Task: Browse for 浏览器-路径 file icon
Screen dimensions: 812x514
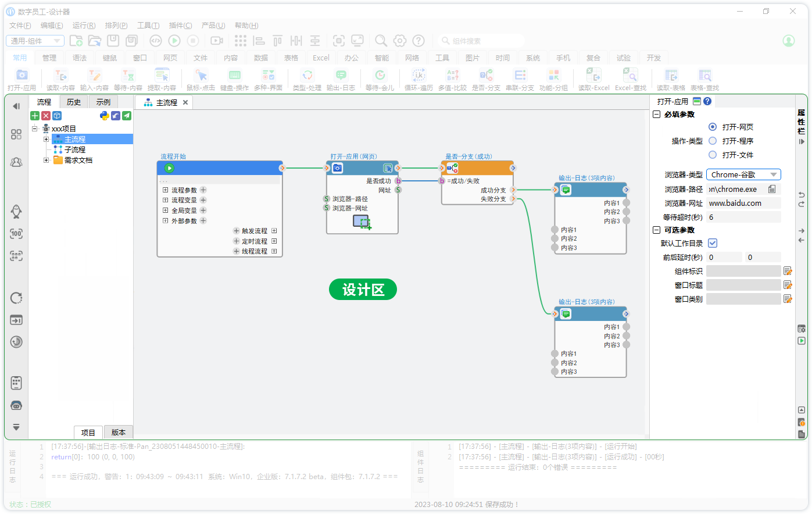Action: click(772, 189)
